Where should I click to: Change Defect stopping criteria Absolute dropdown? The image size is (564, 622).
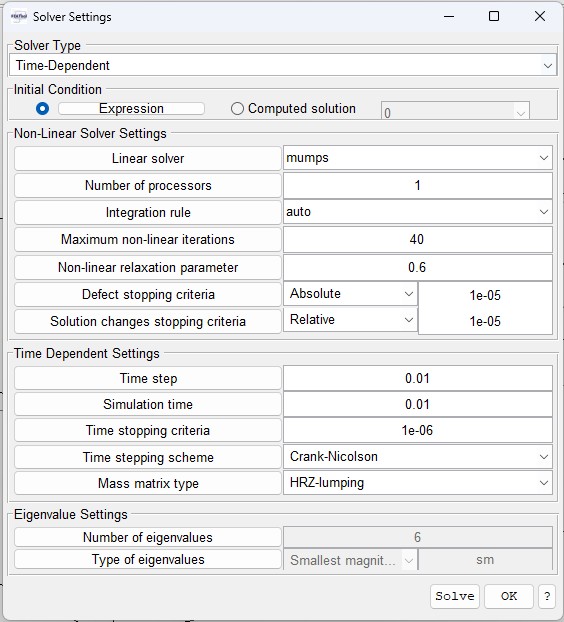click(x=350, y=294)
